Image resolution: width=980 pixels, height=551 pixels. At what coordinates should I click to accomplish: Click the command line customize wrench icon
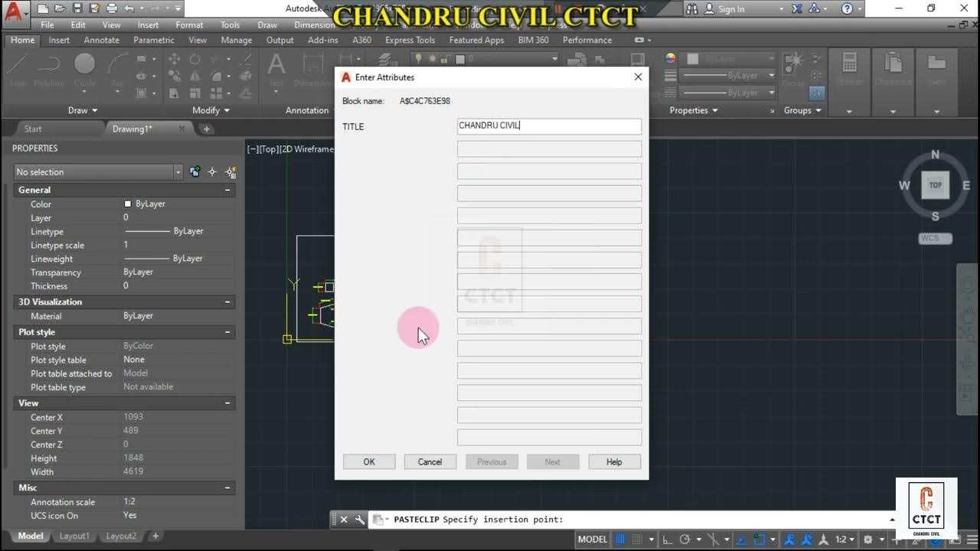[360, 520]
